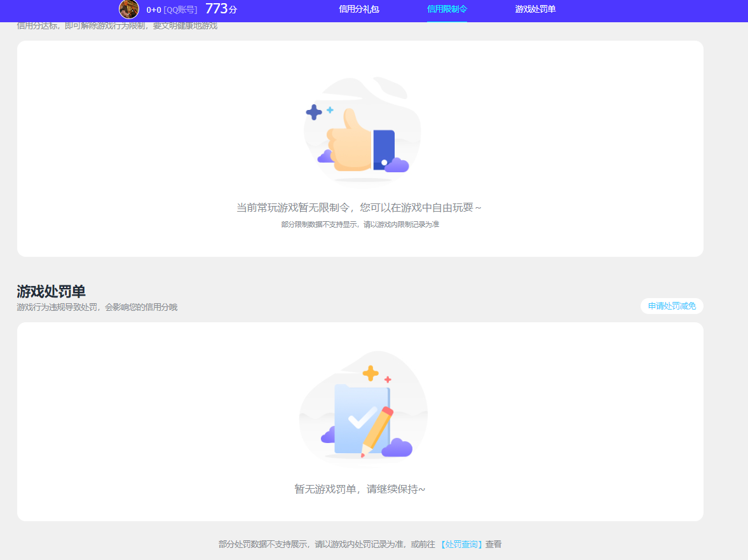
Task: Click the 当前常玩游戏暂无限制令 message text
Action: 360,207
